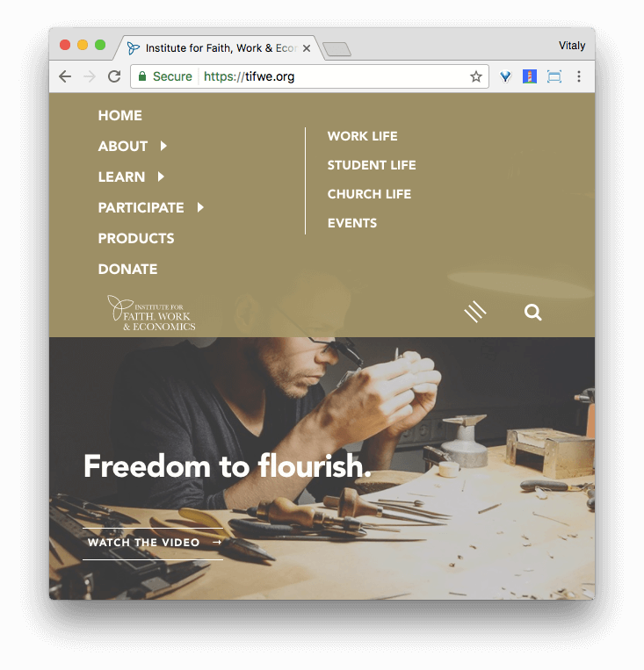Open the site search magnifier
The width and height of the screenshot is (644, 670).
(x=532, y=313)
